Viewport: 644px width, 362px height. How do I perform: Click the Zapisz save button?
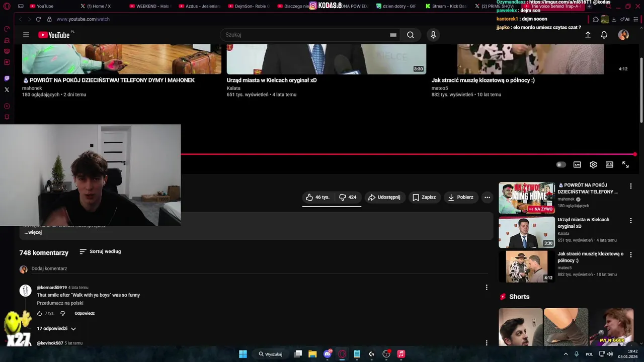pos(424,197)
